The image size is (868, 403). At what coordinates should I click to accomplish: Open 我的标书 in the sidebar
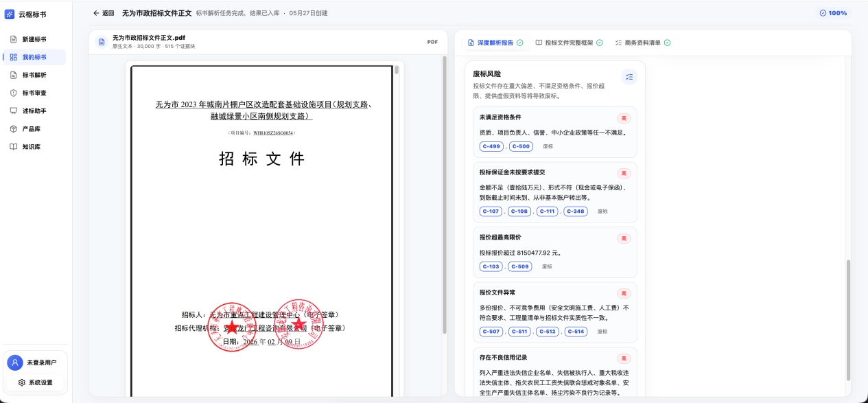(34, 57)
